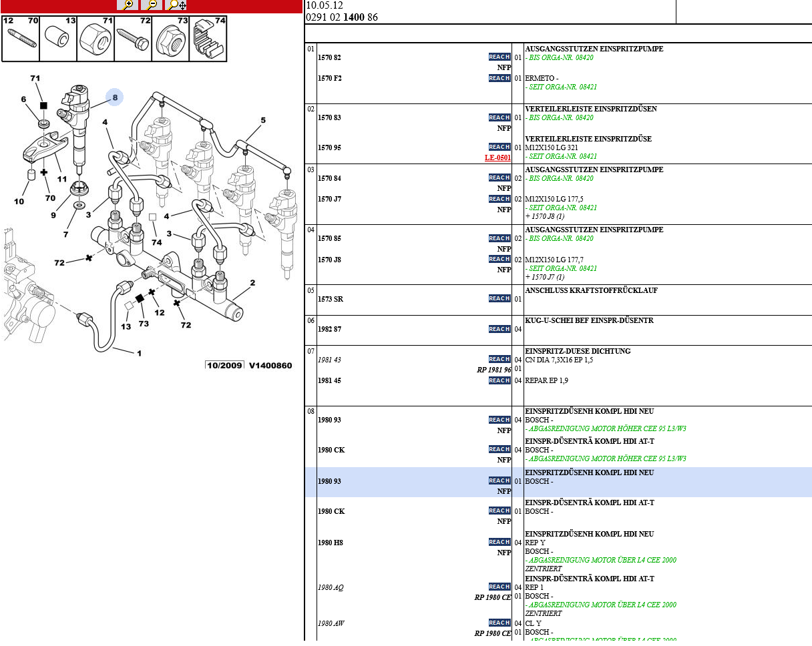This screenshot has width=812, height=646.
Task: Click the REACH badge for part 1570 82
Action: point(499,57)
